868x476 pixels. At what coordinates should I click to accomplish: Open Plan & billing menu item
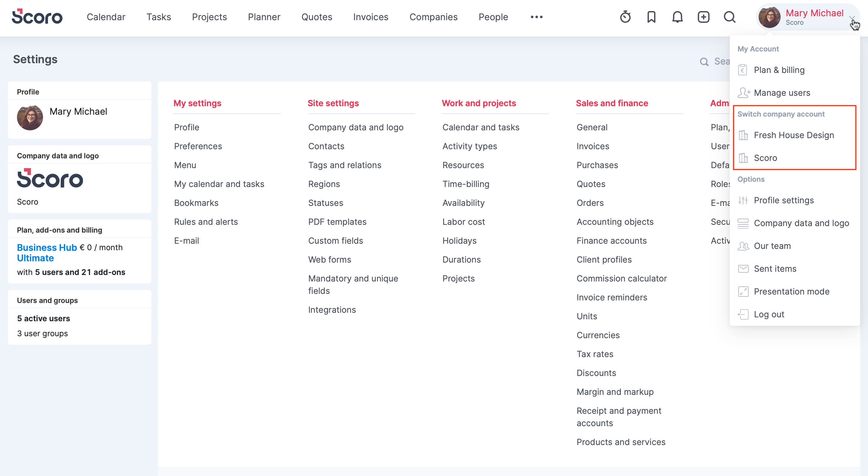click(x=779, y=70)
